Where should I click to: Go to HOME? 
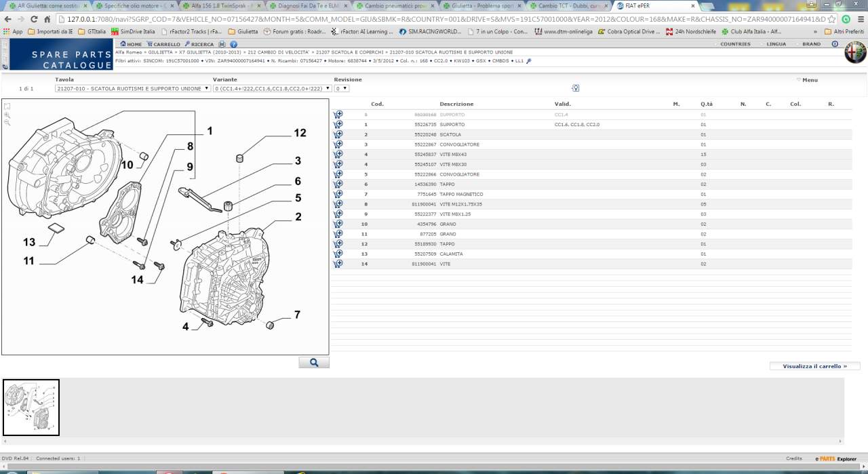pyautogui.click(x=131, y=44)
